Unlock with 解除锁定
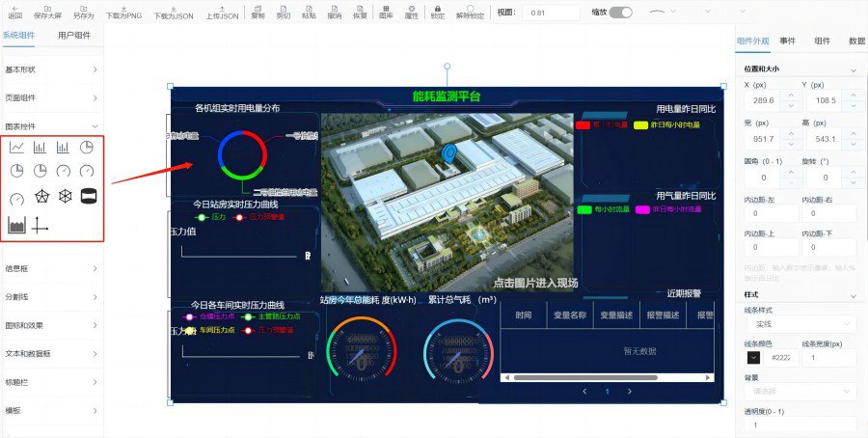Image resolution: width=868 pixels, height=438 pixels. 470,13
